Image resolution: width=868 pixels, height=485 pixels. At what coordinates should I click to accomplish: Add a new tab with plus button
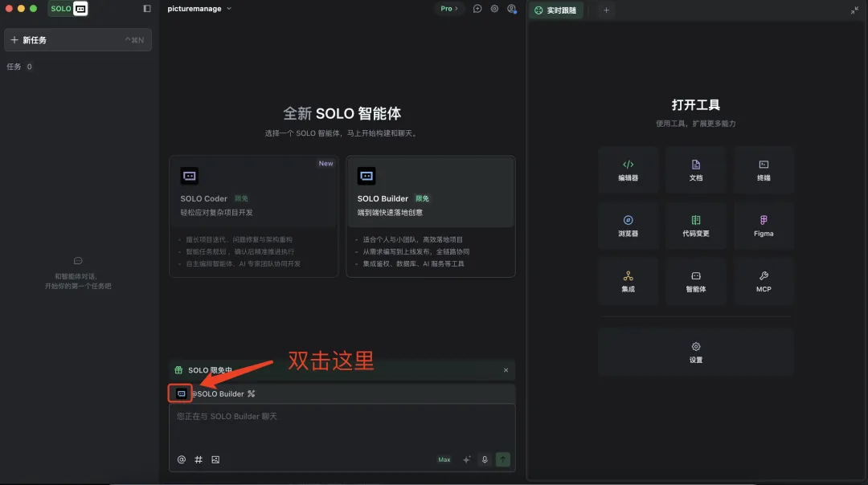coord(606,10)
